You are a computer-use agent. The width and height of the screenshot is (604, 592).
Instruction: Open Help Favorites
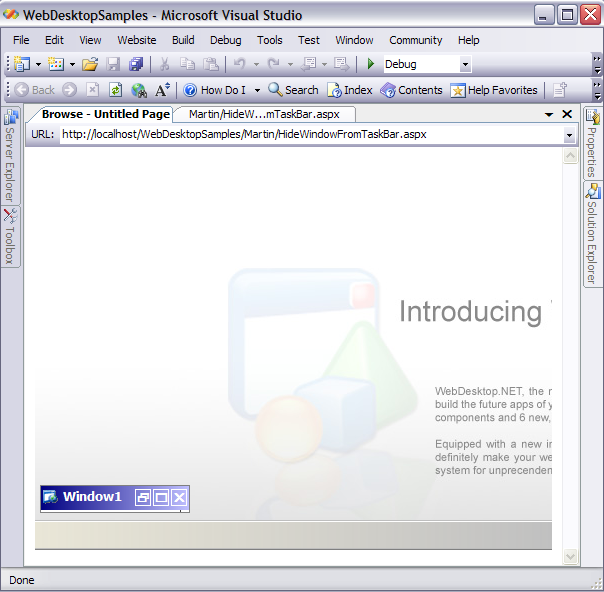(x=494, y=90)
